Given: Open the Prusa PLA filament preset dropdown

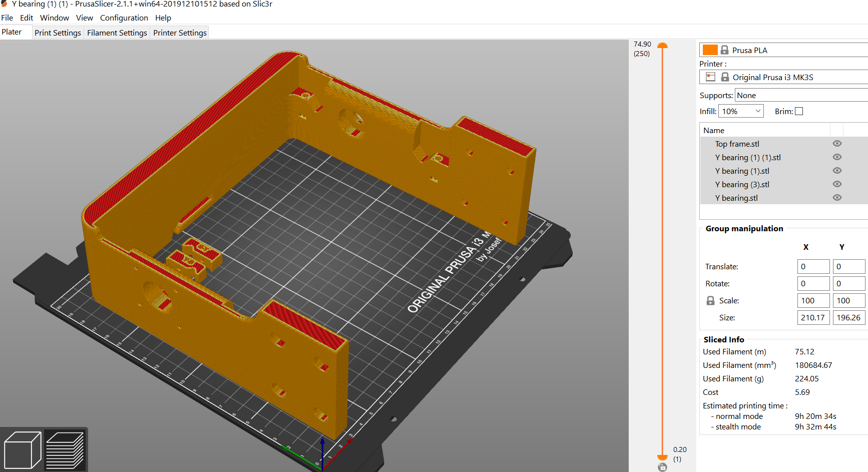Looking at the screenshot, I should point(784,50).
